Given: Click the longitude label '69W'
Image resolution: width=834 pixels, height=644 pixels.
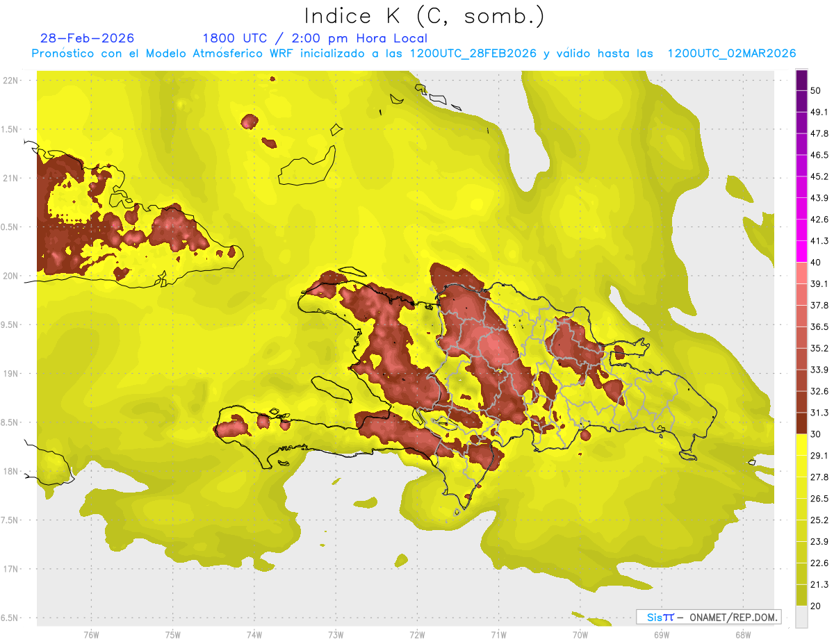Looking at the screenshot, I should click(661, 634).
